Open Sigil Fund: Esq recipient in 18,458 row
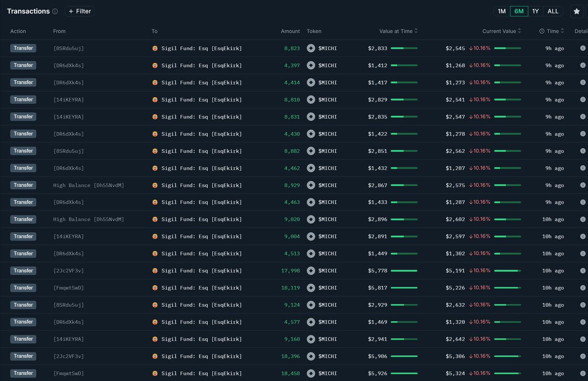588x381 pixels. (x=201, y=374)
